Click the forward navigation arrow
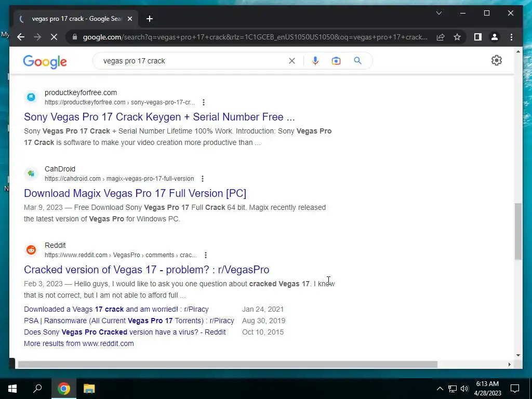Image resolution: width=532 pixels, height=399 pixels. tap(37, 37)
